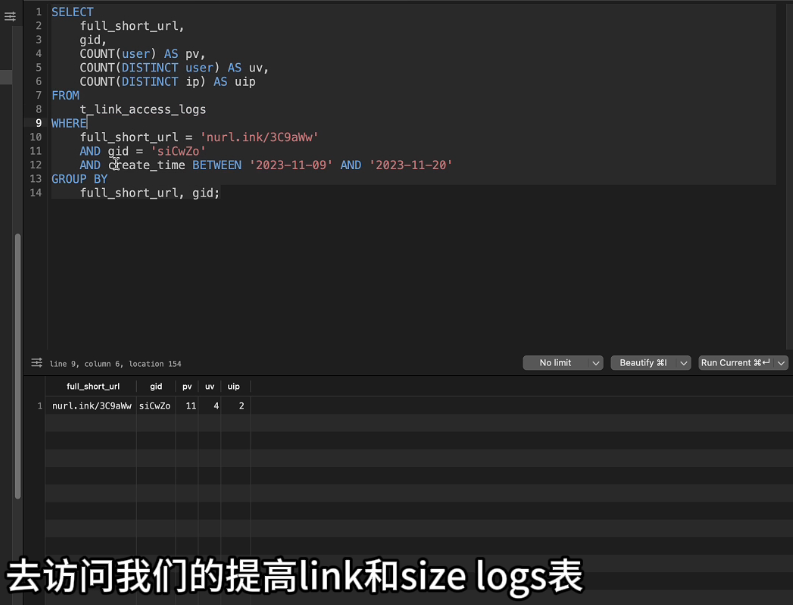Click full_short_url, gid; on line 14
This screenshot has width=793, height=605.
(x=150, y=193)
